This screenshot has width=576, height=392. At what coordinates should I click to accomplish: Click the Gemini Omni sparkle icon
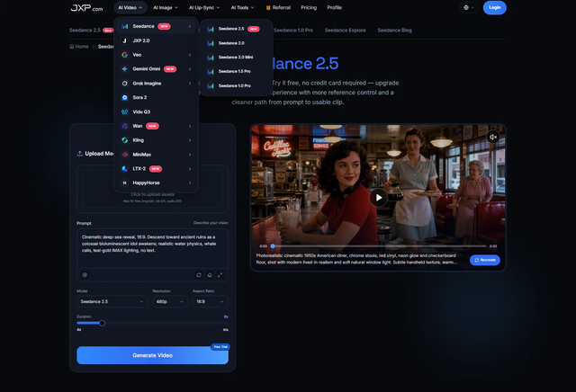point(125,69)
